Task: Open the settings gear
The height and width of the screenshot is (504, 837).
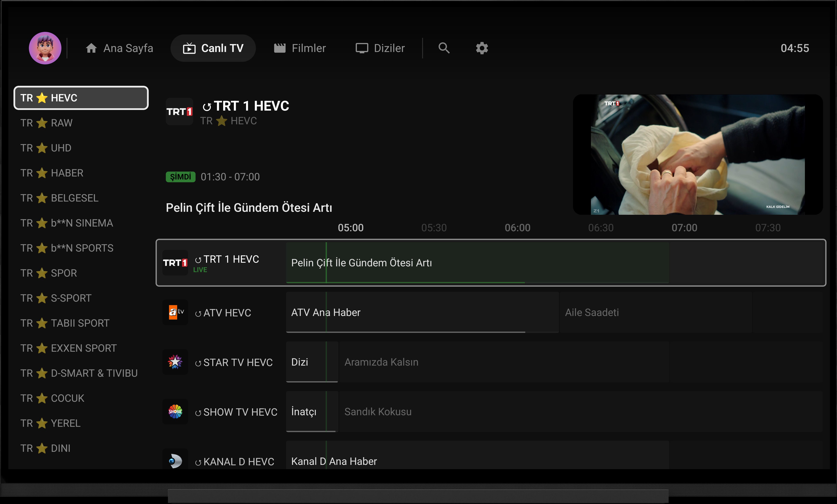Action: pos(482,48)
